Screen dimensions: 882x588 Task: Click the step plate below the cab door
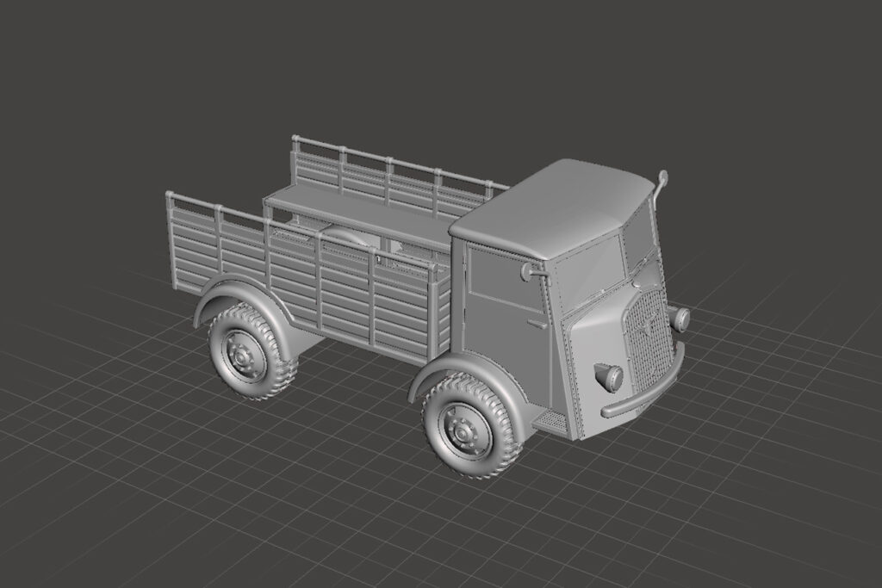point(550,421)
